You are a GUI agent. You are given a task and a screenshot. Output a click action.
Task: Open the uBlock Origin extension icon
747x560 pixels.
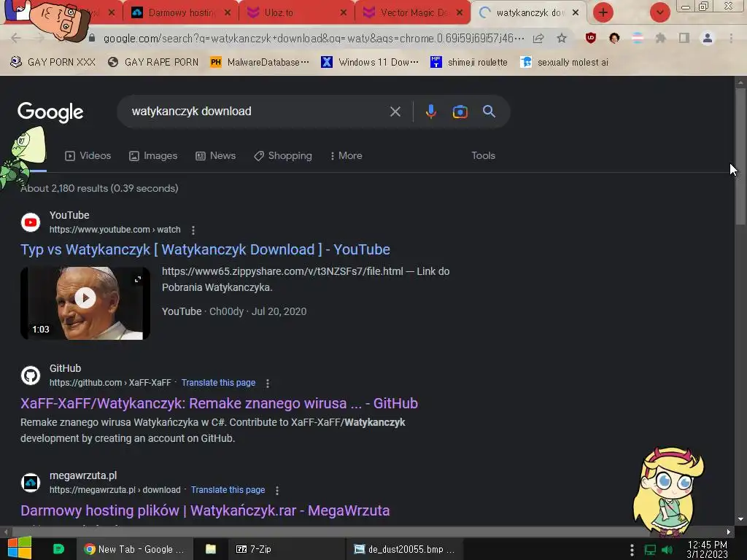point(591,38)
